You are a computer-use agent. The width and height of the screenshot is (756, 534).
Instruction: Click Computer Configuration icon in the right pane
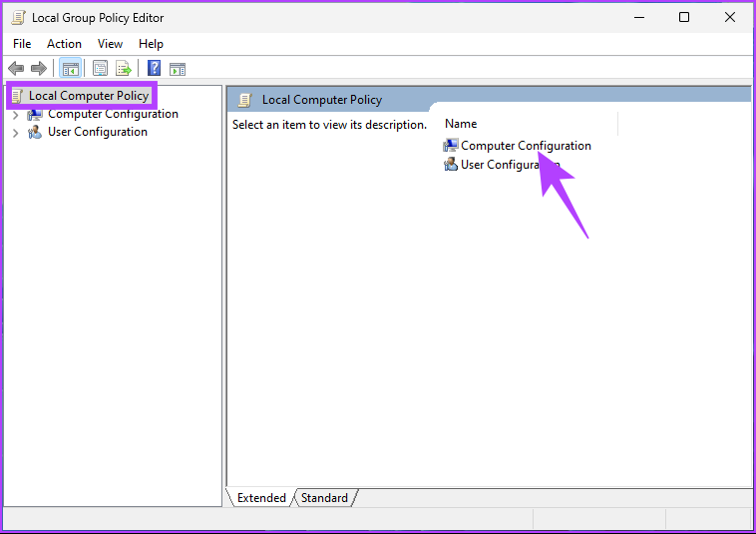[x=451, y=146]
